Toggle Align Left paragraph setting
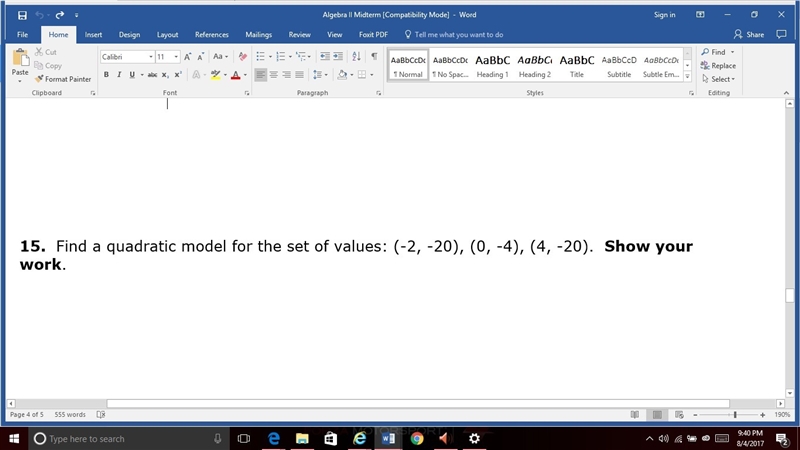 pos(260,74)
